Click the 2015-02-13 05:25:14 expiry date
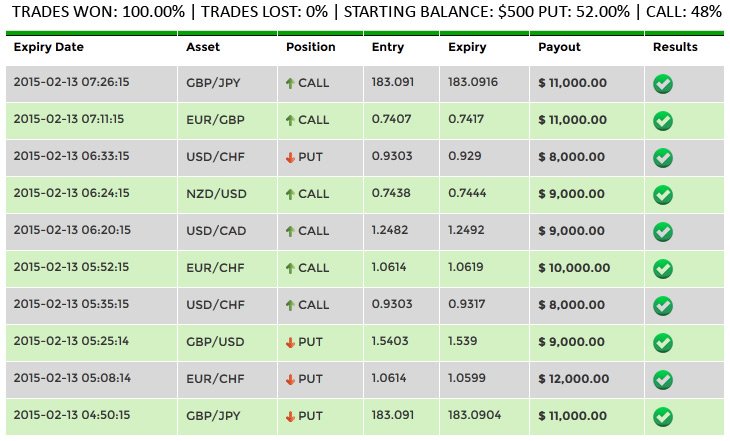Viewport: 730px width, 441px height. coord(71,342)
